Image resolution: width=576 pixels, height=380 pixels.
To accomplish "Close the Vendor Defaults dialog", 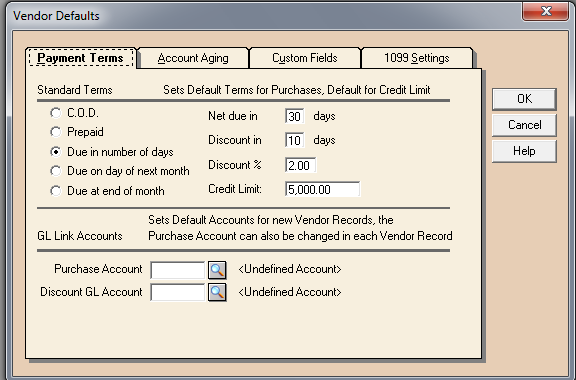I will click(x=546, y=11).
